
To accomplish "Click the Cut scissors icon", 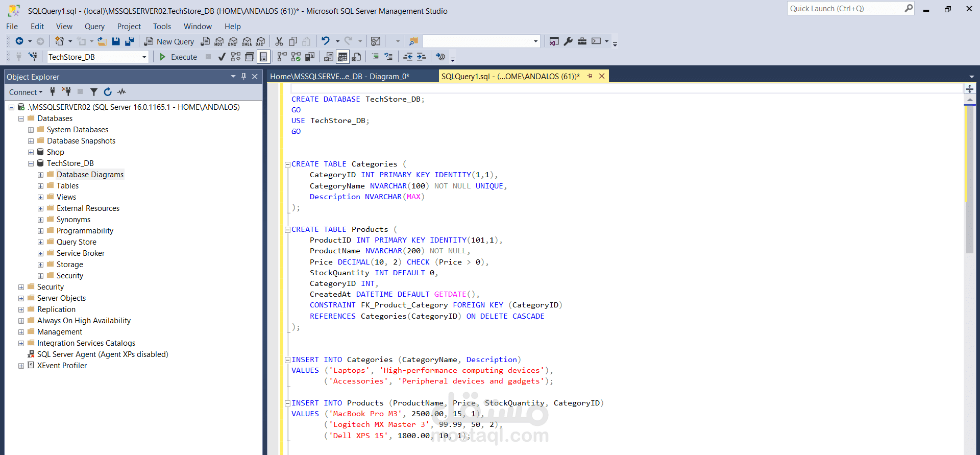I will (x=279, y=41).
